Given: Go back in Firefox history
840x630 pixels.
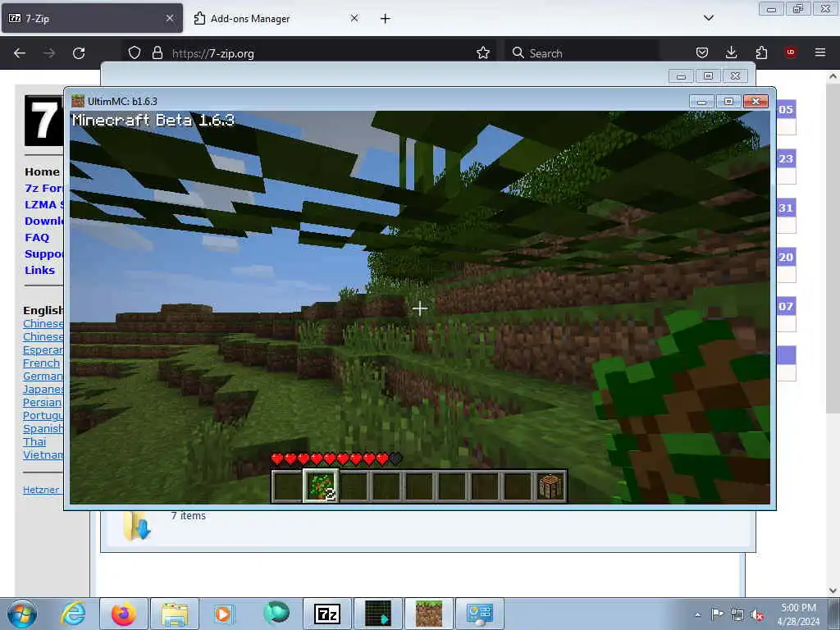Looking at the screenshot, I should (20, 53).
